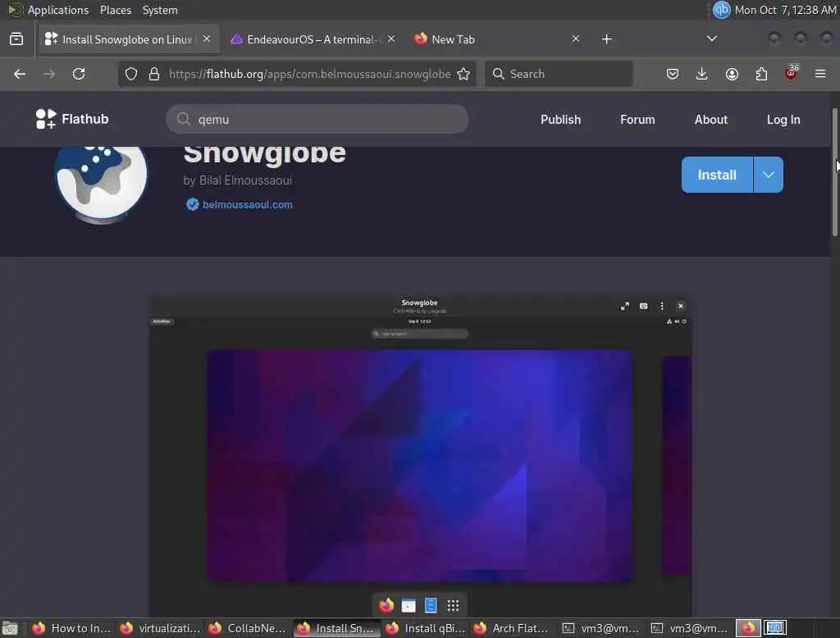Open the Forum link
840x638 pixels.
point(637,120)
